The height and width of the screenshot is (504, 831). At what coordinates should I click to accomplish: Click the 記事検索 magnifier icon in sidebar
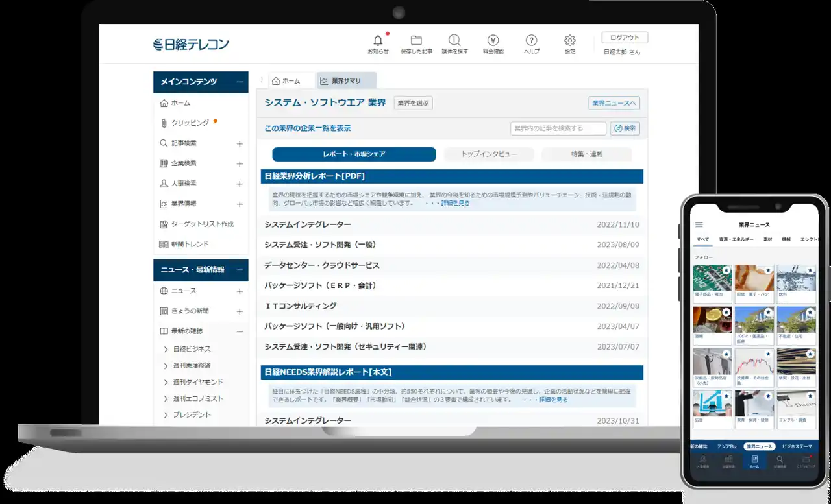pyautogui.click(x=164, y=143)
